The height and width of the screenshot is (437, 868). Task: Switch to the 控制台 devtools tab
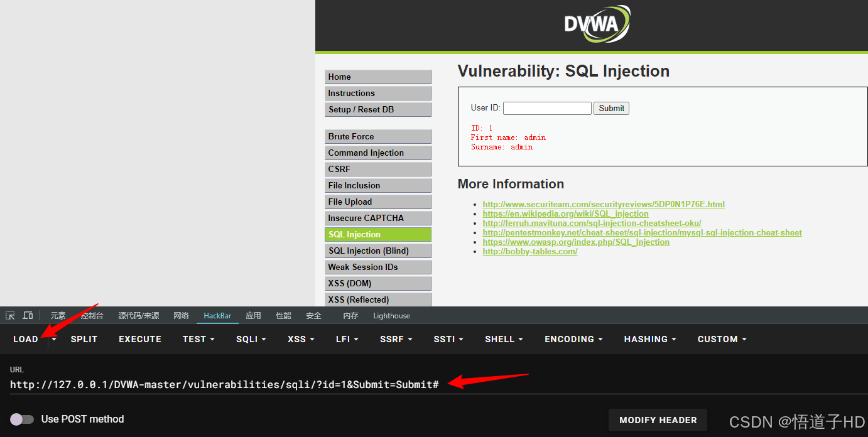(92, 316)
